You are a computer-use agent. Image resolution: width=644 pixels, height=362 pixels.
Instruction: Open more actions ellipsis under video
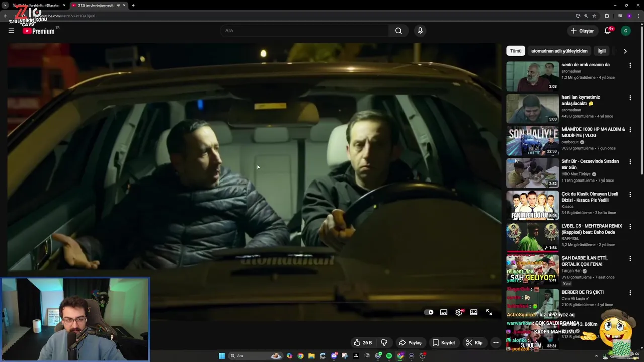click(x=496, y=343)
